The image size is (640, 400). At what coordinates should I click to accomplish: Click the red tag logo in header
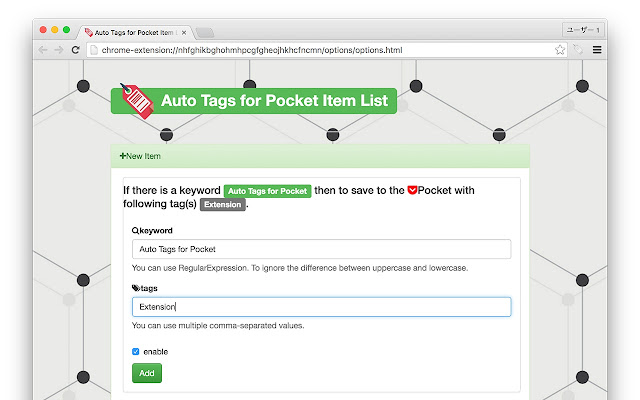[x=137, y=101]
